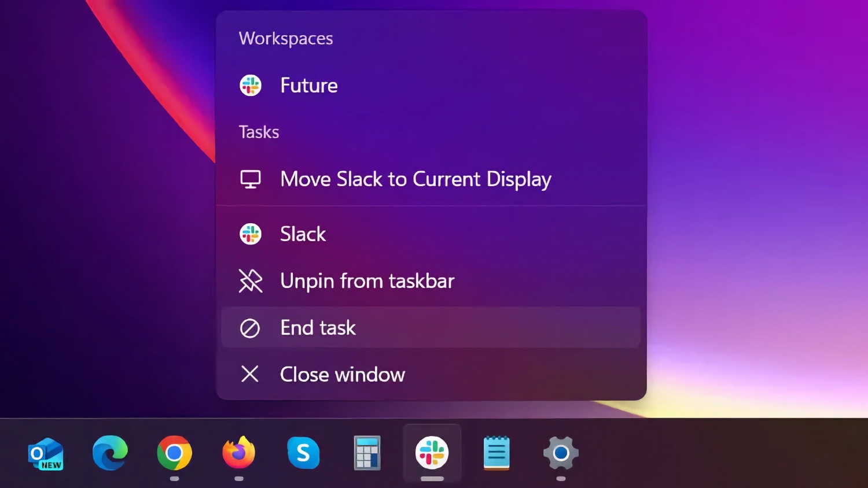The height and width of the screenshot is (488, 868).
Task: Click the Slack workspace icon next to Future
Action: pyautogui.click(x=250, y=85)
